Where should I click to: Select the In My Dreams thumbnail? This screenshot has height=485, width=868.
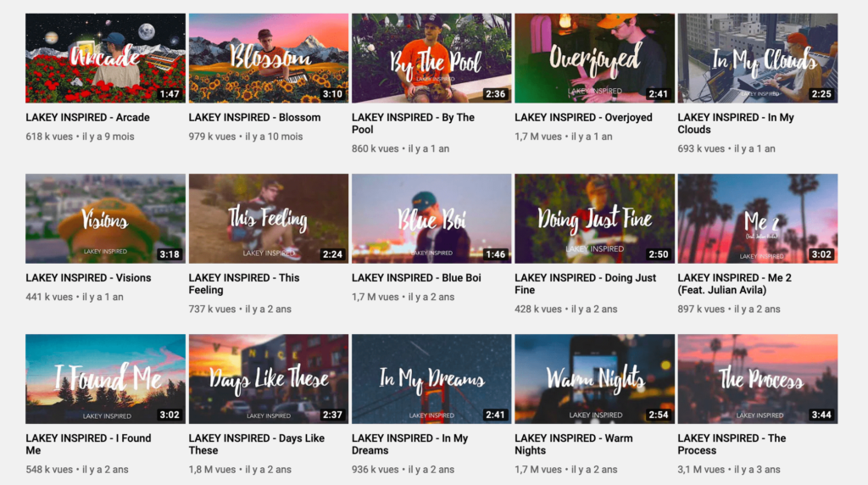coord(431,379)
